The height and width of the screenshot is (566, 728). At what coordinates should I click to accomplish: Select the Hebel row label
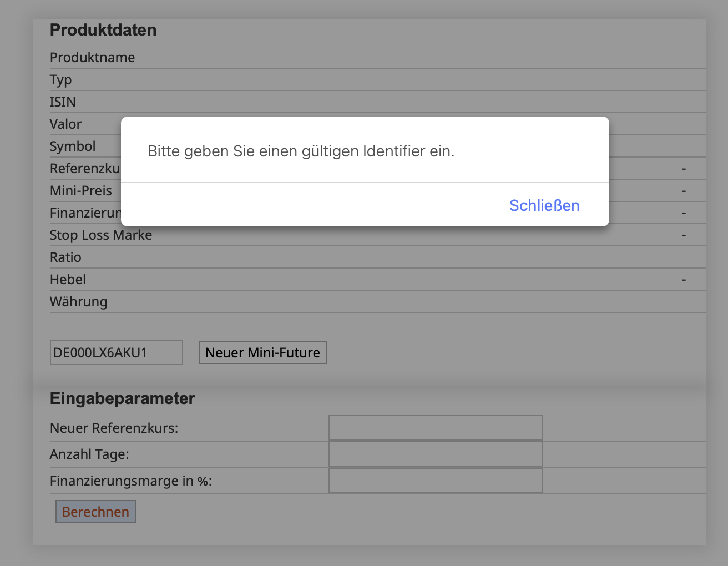point(68,280)
